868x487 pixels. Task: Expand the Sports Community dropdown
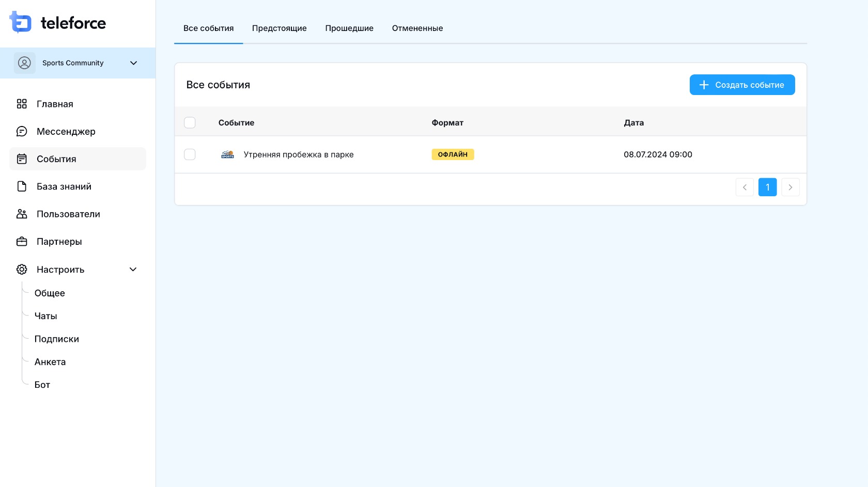pos(133,63)
